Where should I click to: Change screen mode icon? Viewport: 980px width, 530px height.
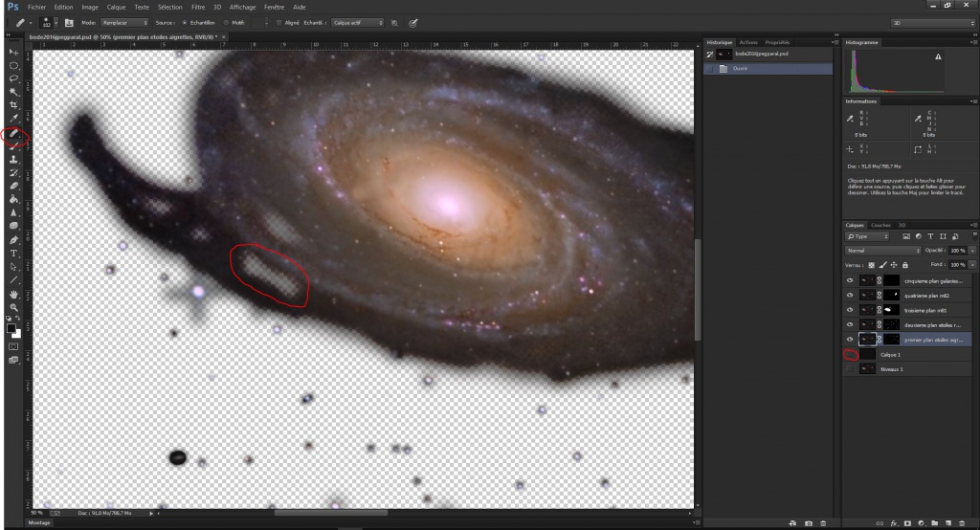point(13,360)
